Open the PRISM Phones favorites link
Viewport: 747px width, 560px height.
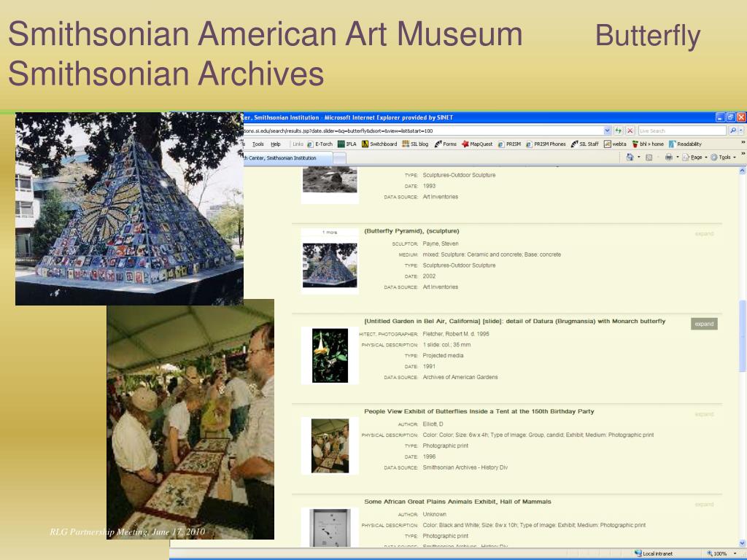[546, 144]
